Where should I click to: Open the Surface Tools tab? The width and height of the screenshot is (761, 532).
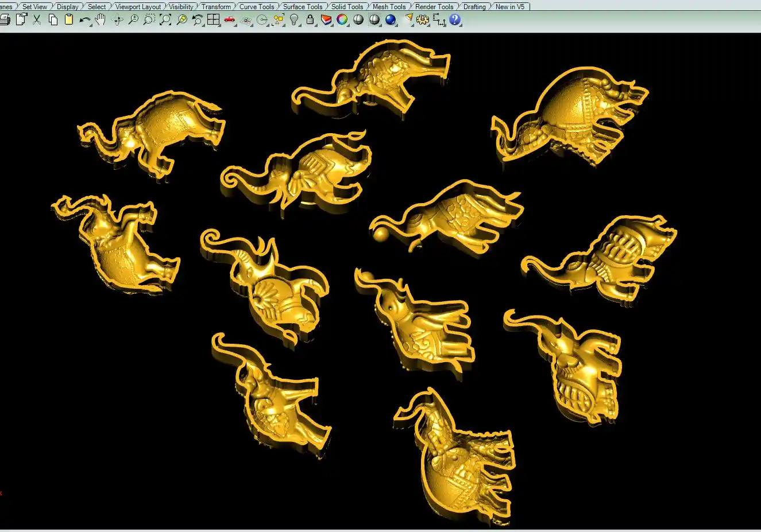302,7
